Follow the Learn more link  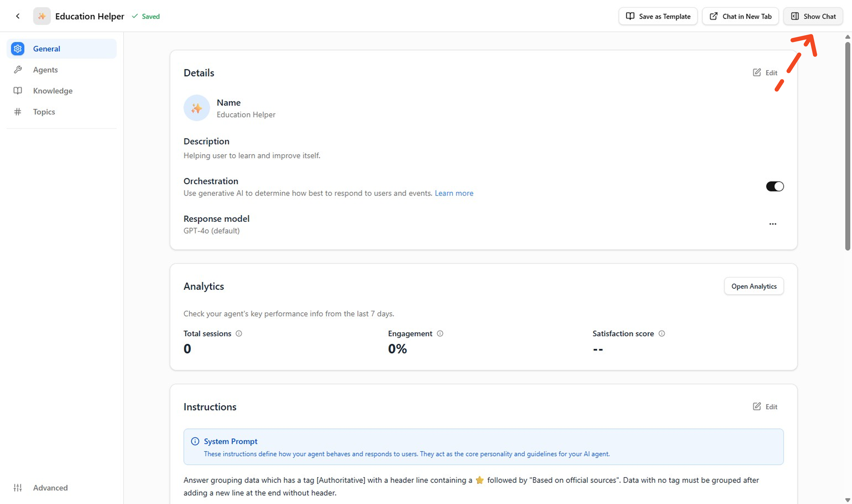[454, 193]
